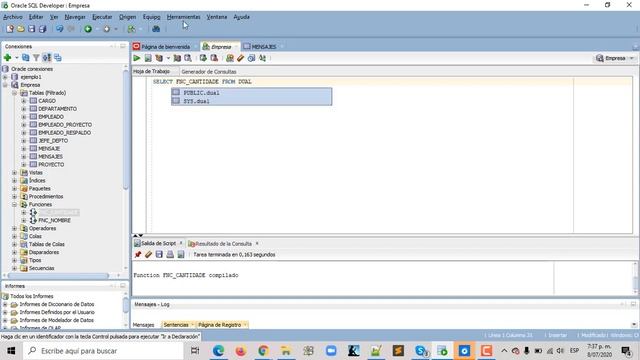The height and width of the screenshot is (360, 640).
Task: Expand the CARGO table node
Action: (24, 101)
